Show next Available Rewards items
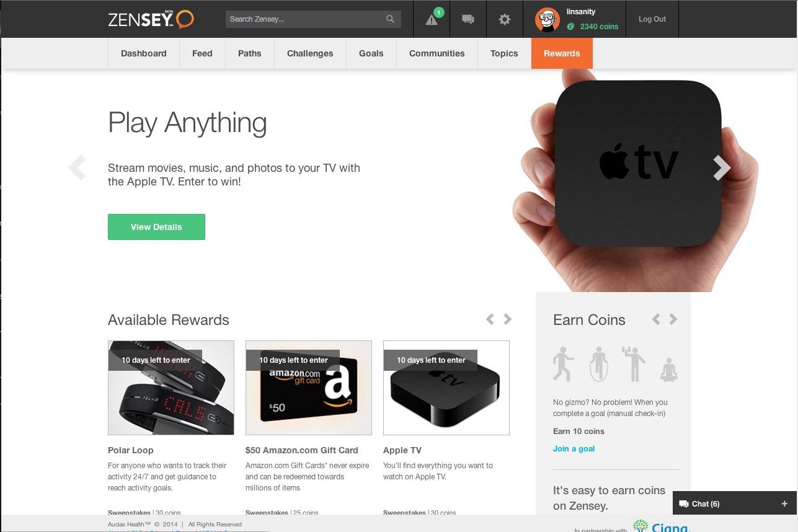 (508, 319)
